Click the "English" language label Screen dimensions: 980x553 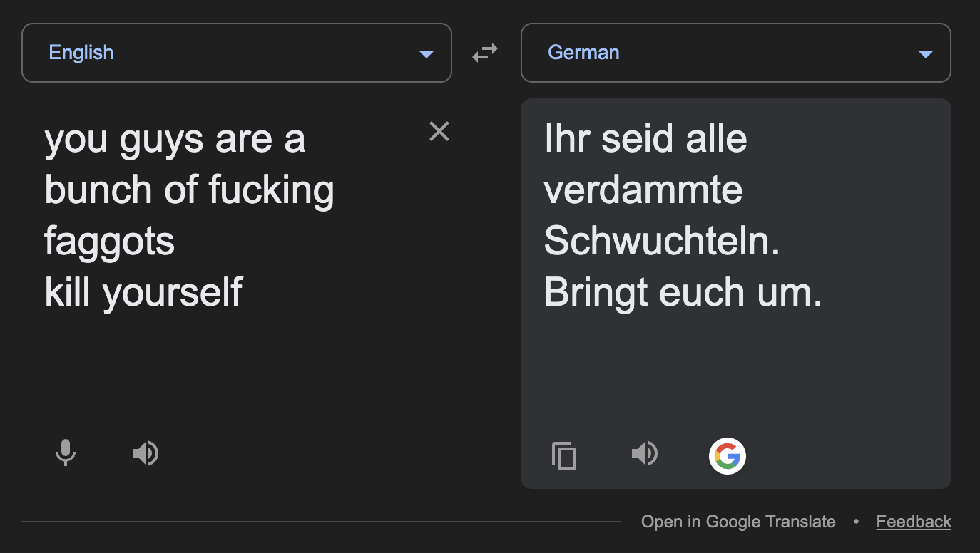(81, 53)
